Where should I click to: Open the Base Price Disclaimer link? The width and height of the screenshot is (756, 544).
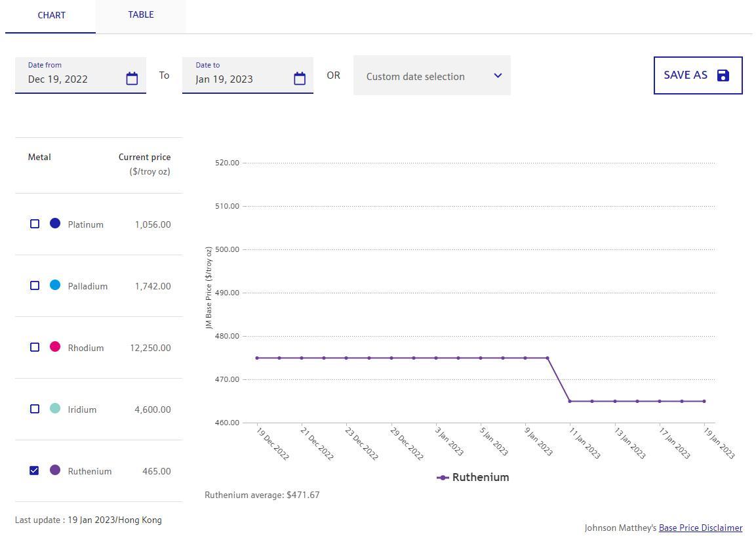pos(700,528)
